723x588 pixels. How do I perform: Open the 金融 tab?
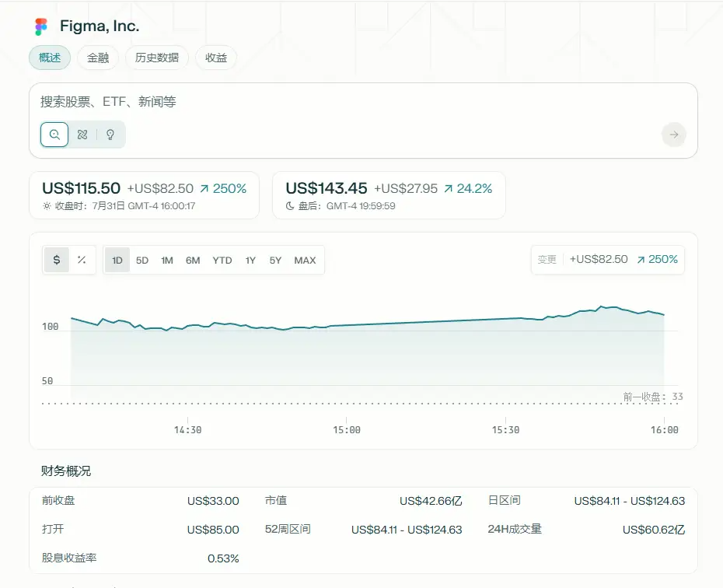98,58
